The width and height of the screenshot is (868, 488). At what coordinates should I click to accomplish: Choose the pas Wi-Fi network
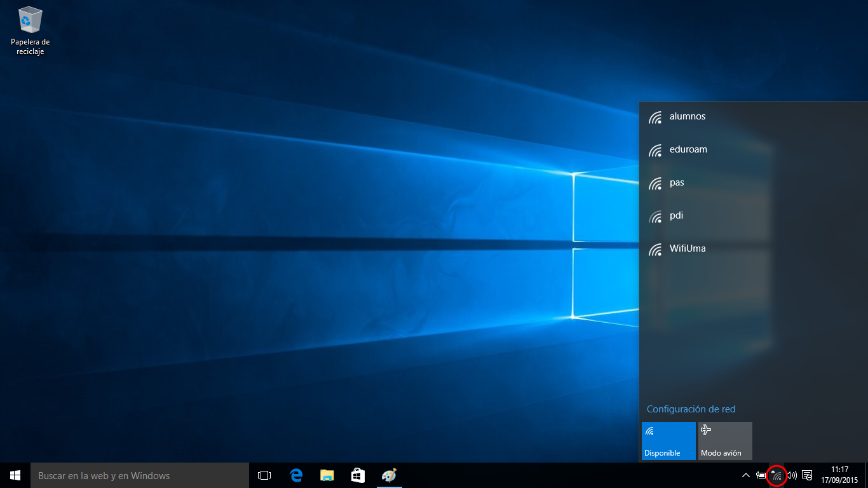[x=753, y=183]
